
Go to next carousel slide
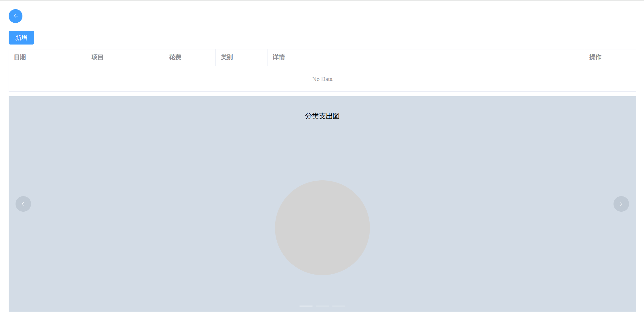coord(621,204)
